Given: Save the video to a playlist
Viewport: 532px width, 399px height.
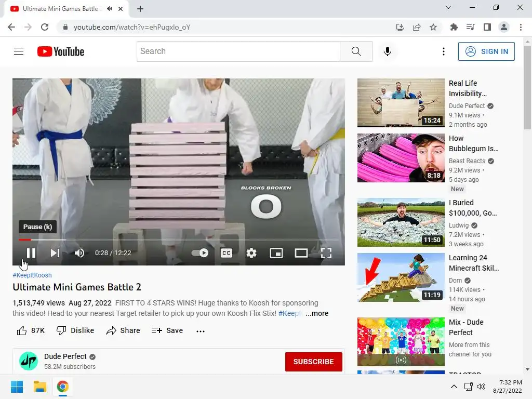Looking at the screenshot, I should point(167,330).
